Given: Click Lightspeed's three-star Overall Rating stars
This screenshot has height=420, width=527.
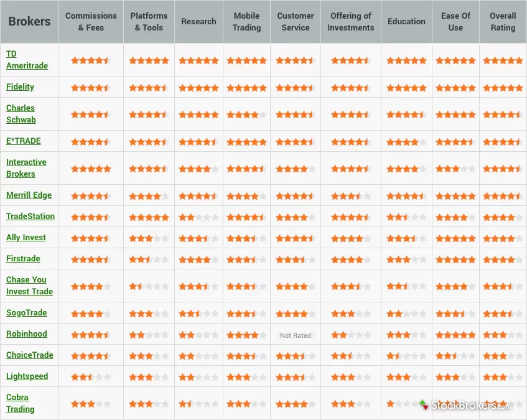Looking at the screenshot, I should click(x=503, y=376).
